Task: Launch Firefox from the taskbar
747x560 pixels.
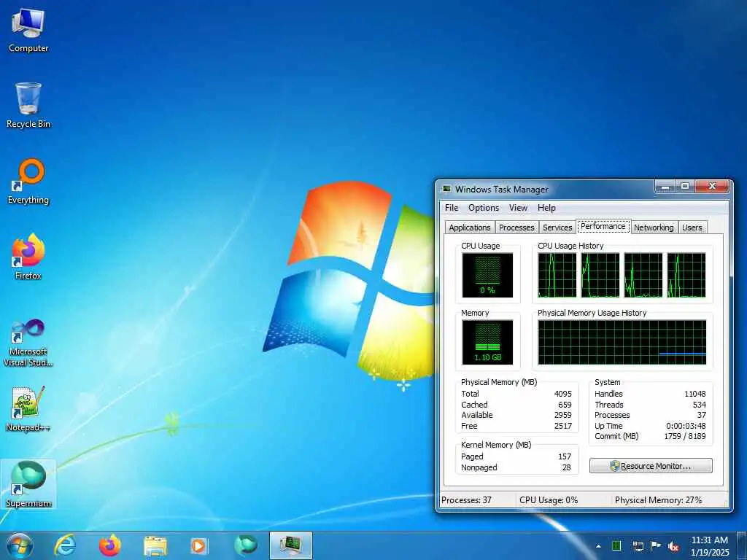Action: pos(110,545)
